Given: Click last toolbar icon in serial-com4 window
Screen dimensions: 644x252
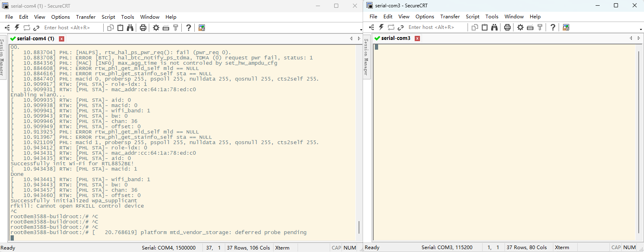Looking at the screenshot, I should 202,28.
